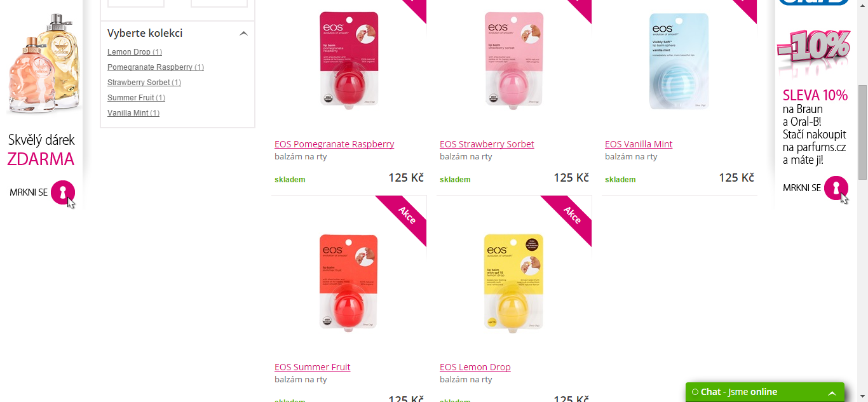Expand the chat widget using its chevron

click(x=832, y=392)
